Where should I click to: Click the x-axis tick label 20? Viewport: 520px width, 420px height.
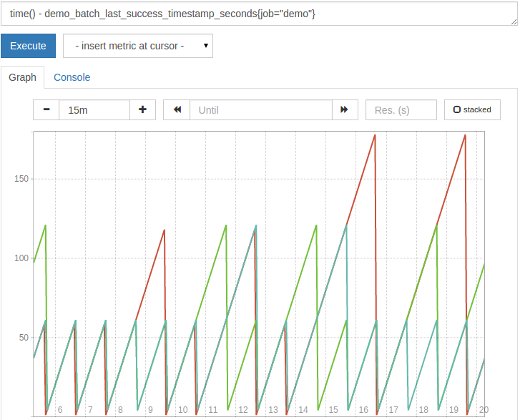click(484, 409)
